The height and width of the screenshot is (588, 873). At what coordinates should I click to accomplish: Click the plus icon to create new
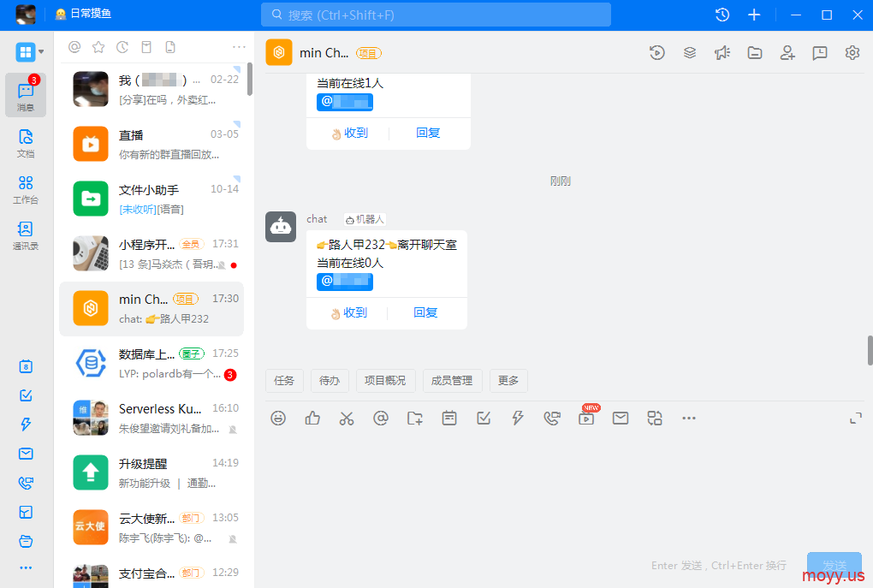(754, 15)
